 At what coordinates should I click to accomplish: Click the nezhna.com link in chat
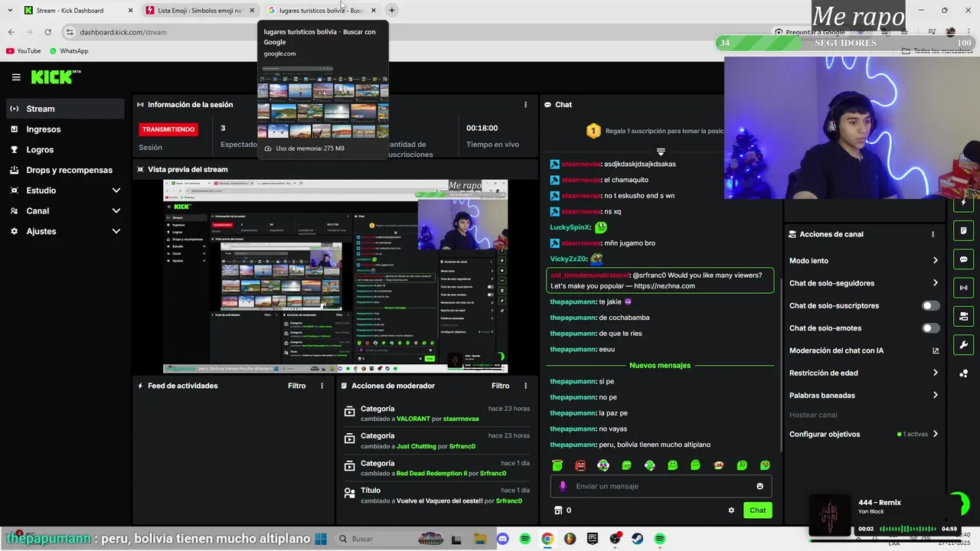pos(665,286)
